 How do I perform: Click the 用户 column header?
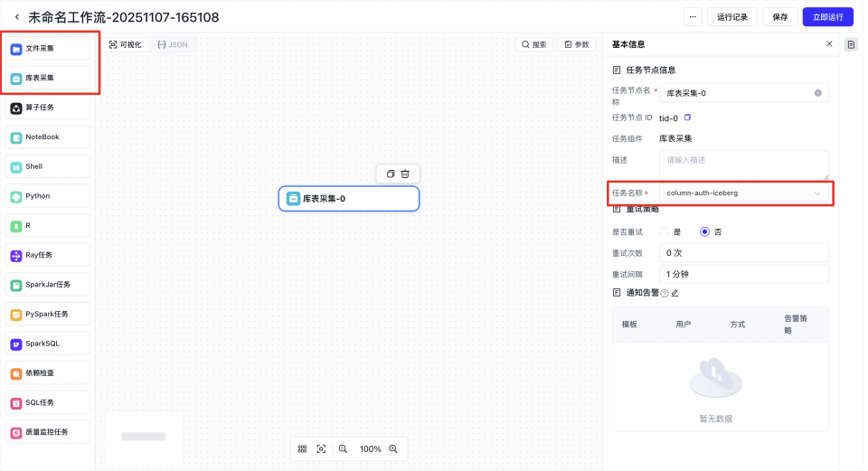684,325
